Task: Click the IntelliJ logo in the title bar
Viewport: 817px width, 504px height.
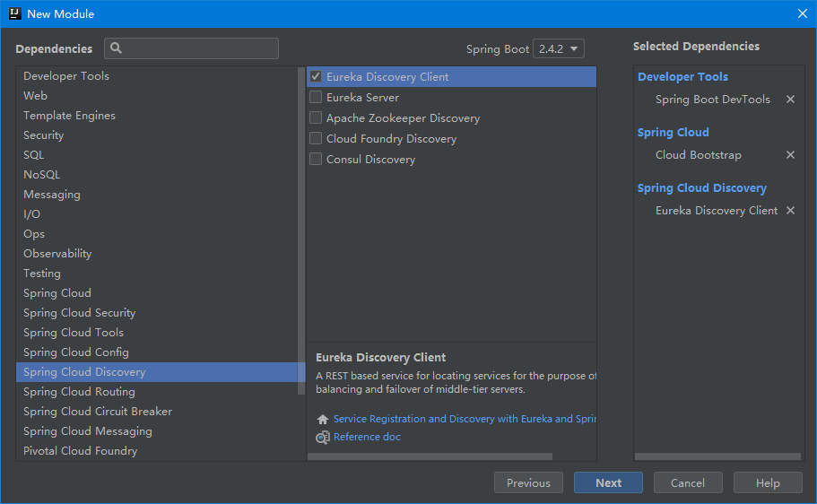Action: point(15,13)
